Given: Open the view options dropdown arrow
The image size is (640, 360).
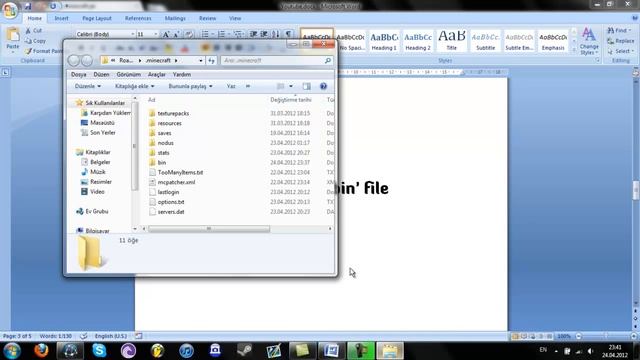Looking at the screenshot, I should click(291, 86).
